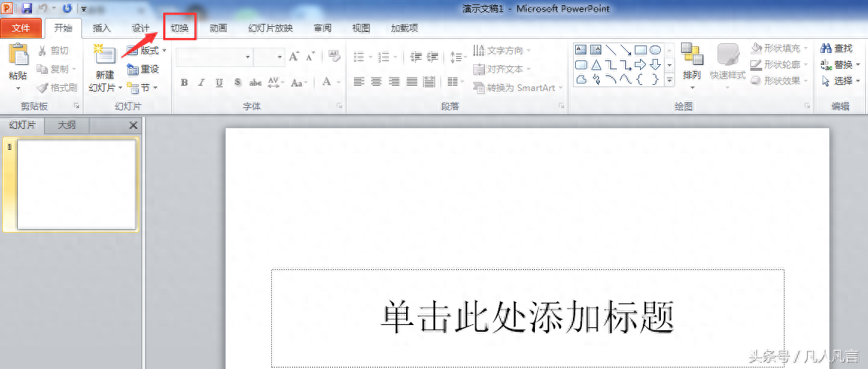Click the Save icon in quick access toolbar
The image size is (868, 369).
pos(27,8)
